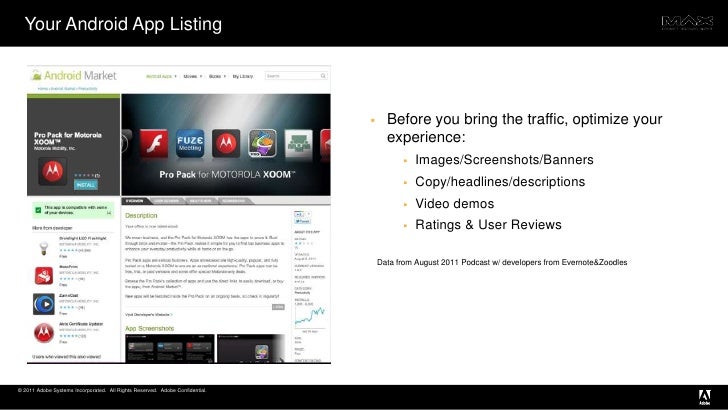728x410 pixels.
Task: Open the LED Flashlight app title
Action: pyautogui.click(x=83, y=238)
